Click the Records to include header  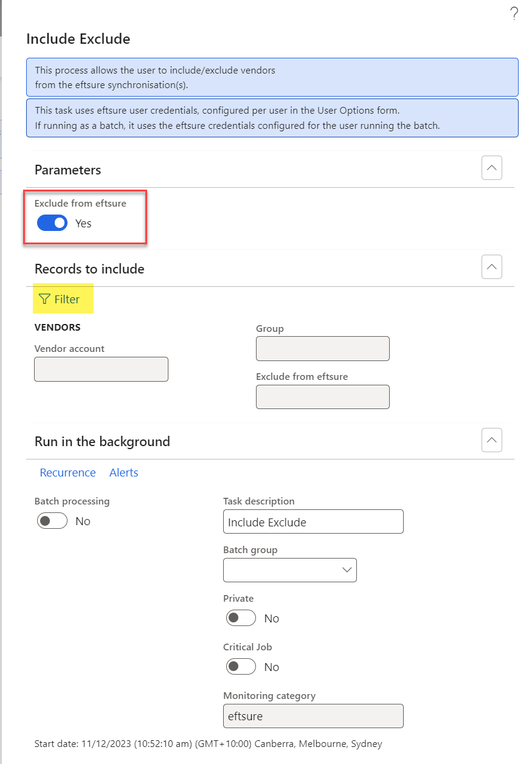[x=89, y=269]
